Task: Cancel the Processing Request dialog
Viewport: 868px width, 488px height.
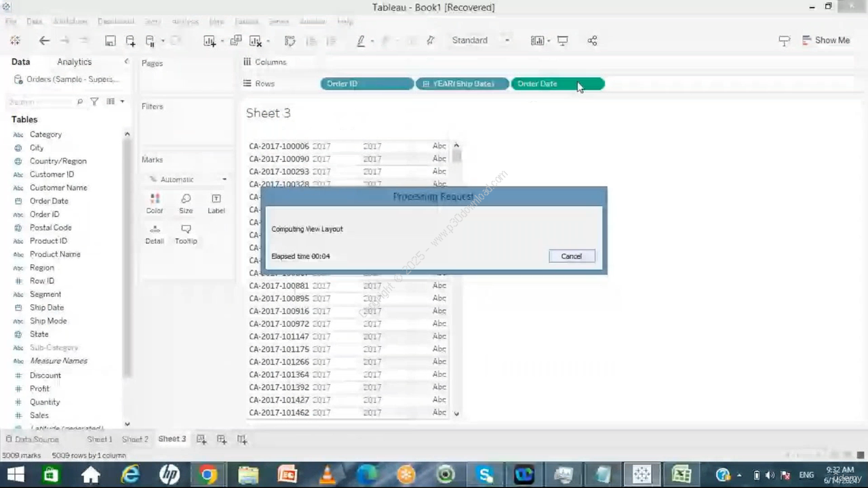Action: (572, 256)
